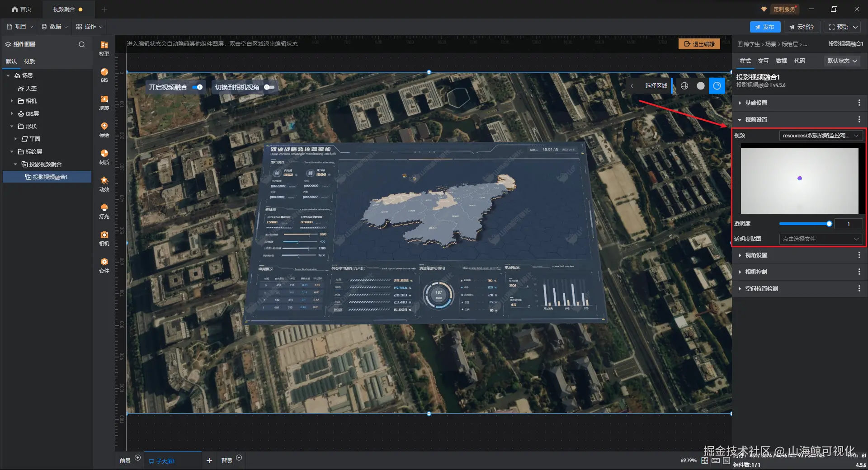Image resolution: width=868 pixels, height=470 pixels.
Task: Search component layers with magnifier icon
Action: [x=82, y=44]
